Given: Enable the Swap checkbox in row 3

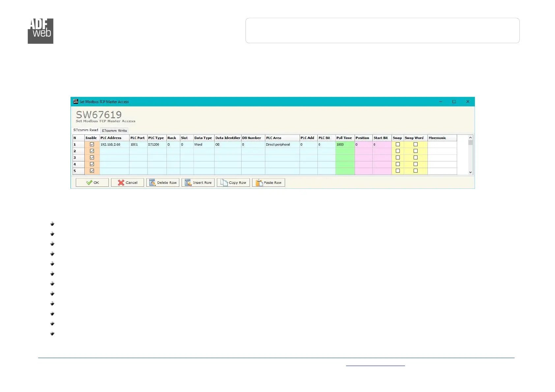Looking at the screenshot, I should [x=398, y=157].
